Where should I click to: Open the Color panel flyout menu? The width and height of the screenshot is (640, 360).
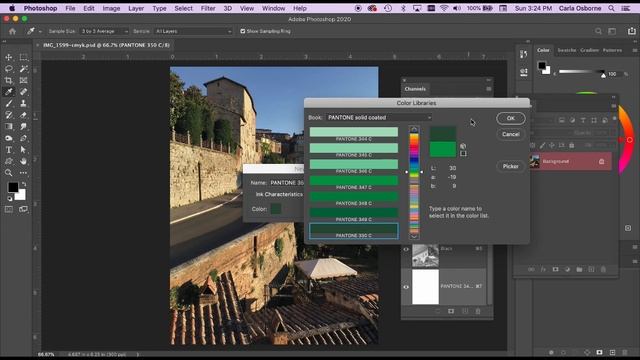(635, 50)
